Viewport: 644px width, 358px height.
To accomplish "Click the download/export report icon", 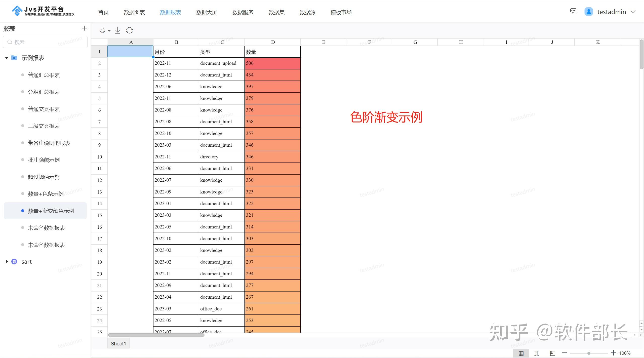I will pyautogui.click(x=117, y=30).
